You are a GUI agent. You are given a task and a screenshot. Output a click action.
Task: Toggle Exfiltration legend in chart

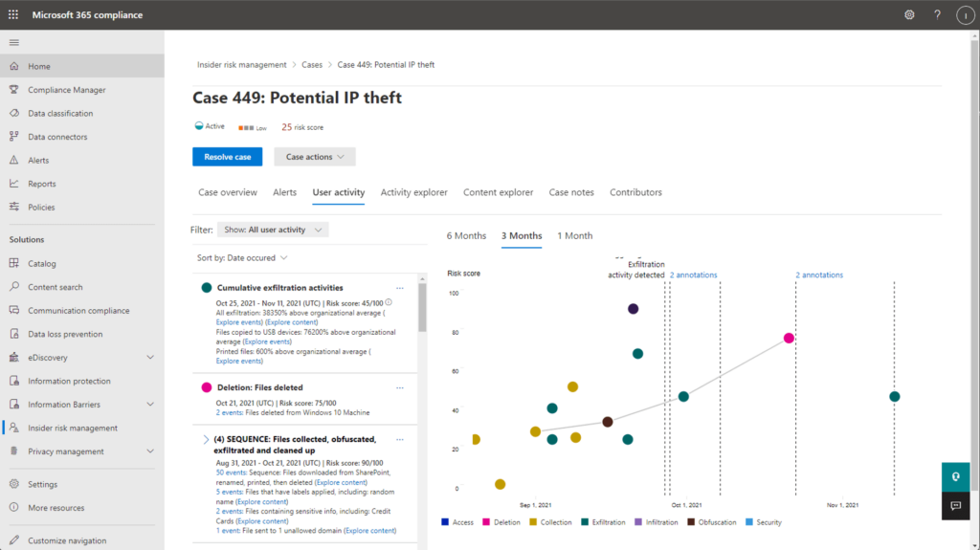point(603,522)
